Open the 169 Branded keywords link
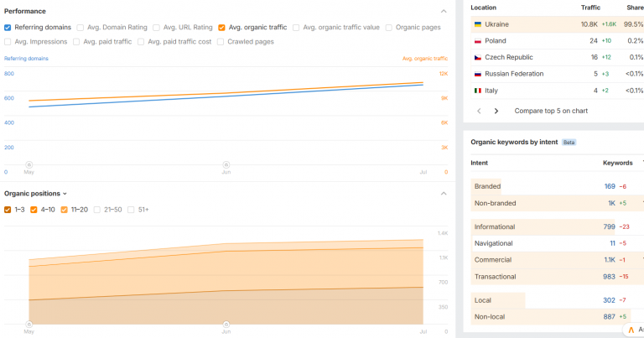644x338 pixels. pos(610,186)
